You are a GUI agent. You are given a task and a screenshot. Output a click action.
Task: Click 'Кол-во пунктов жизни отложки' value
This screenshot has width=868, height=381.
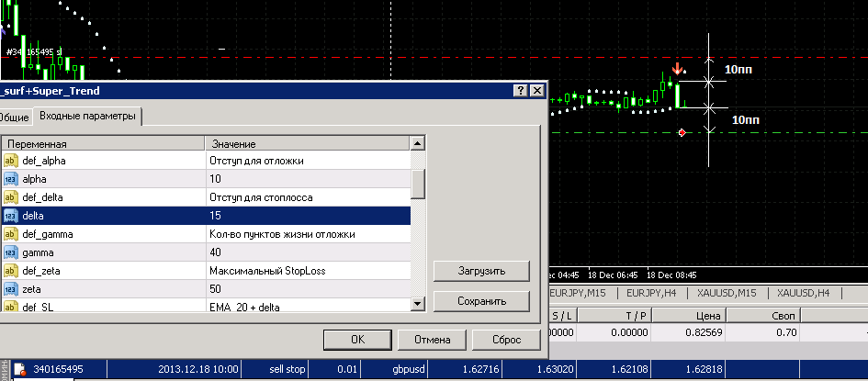[x=282, y=234]
